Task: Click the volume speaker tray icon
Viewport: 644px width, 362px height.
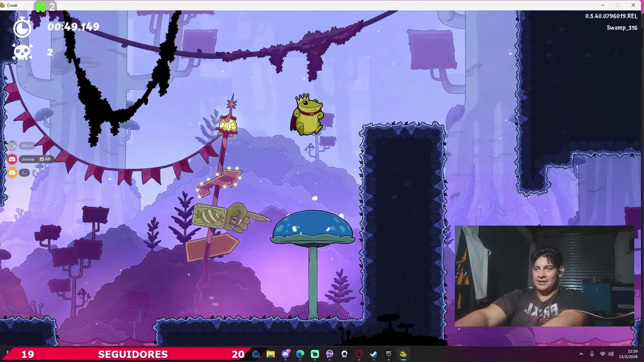Action: point(611,354)
